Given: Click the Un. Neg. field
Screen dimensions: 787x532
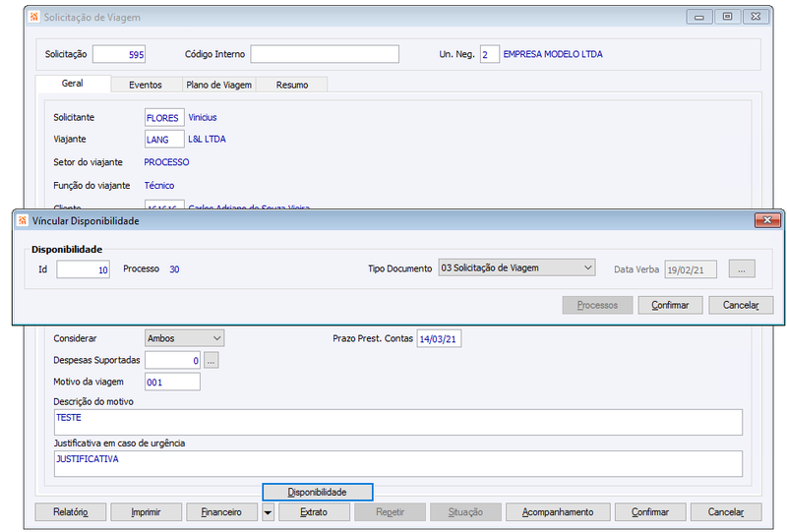Looking at the screenshot, I should [489, 54].
